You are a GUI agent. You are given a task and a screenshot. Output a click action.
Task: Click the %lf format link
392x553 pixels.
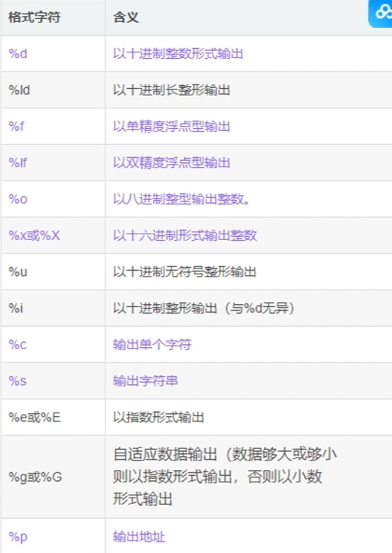[17, 162]
